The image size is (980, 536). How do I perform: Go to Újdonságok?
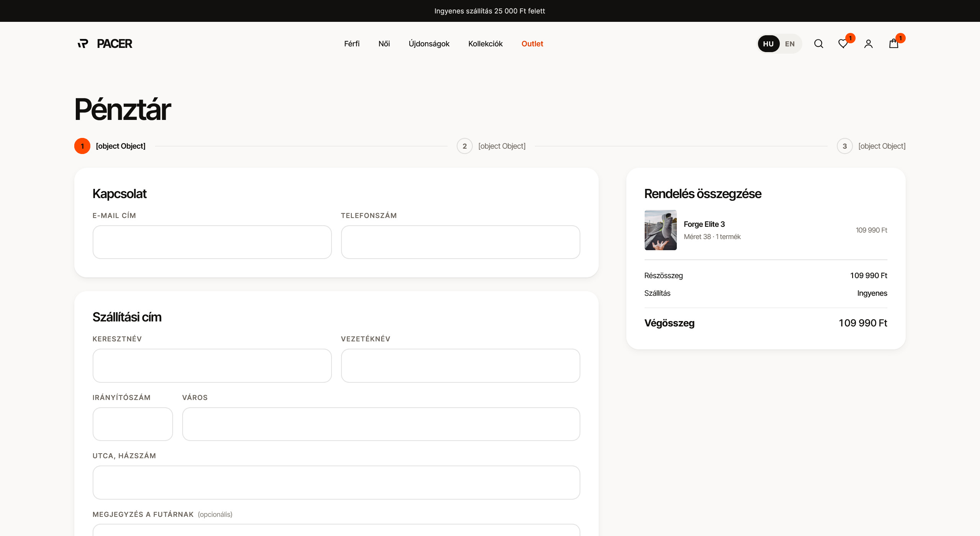[x=429, y=44]
